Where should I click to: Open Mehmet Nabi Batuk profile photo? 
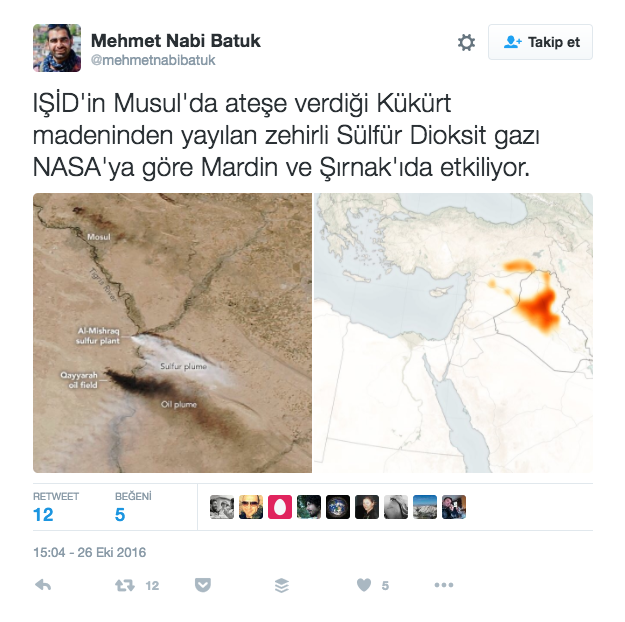point(57,48)
